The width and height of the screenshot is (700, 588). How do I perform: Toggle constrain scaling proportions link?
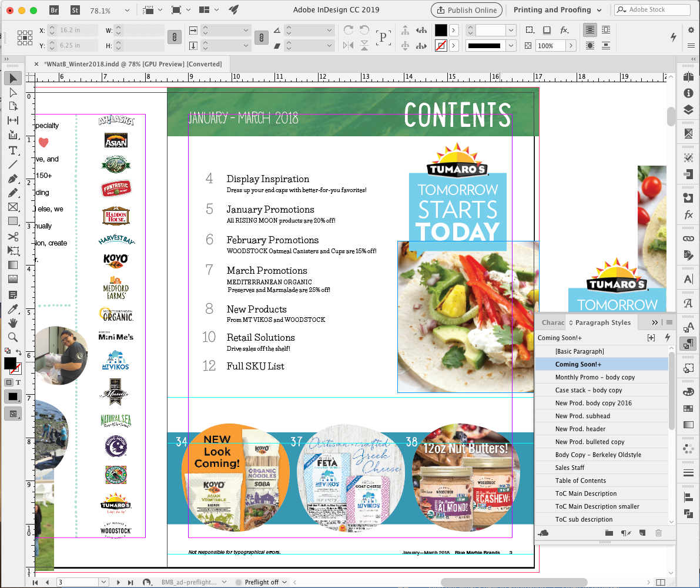261,38
